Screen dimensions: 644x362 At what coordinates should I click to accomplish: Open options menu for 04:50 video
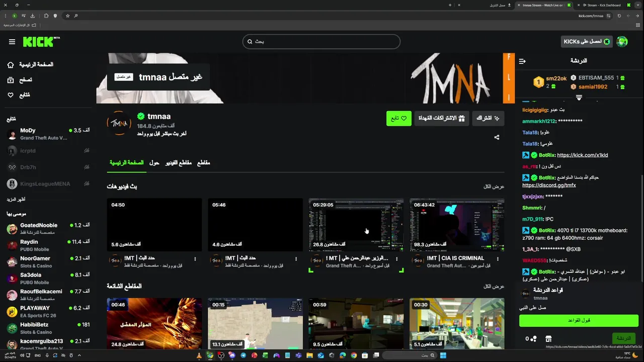[x=195, y=259]
